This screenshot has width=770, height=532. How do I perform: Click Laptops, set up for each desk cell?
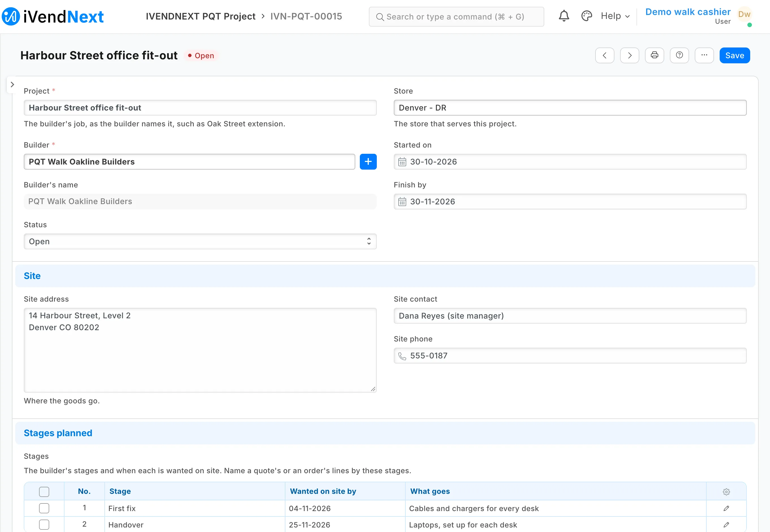click(x=556, y=525)
